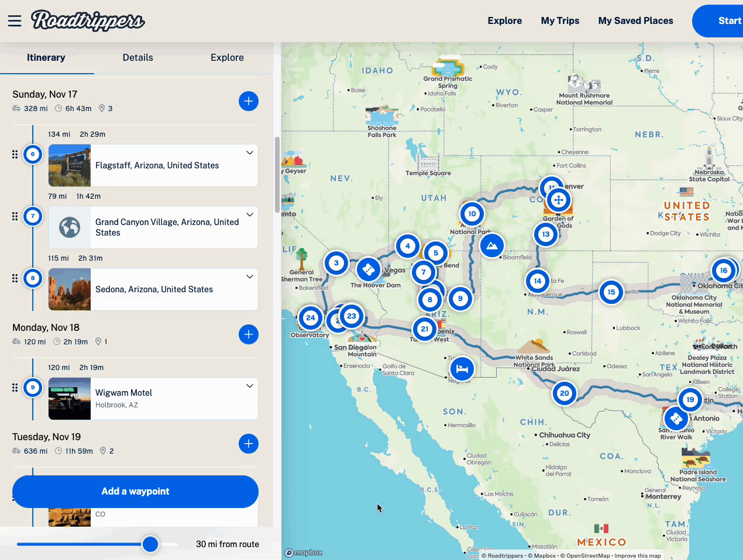The image size is (743, 560).
Task: Add a stop on Tuesday, Nov 19
Action: point(249,444)
